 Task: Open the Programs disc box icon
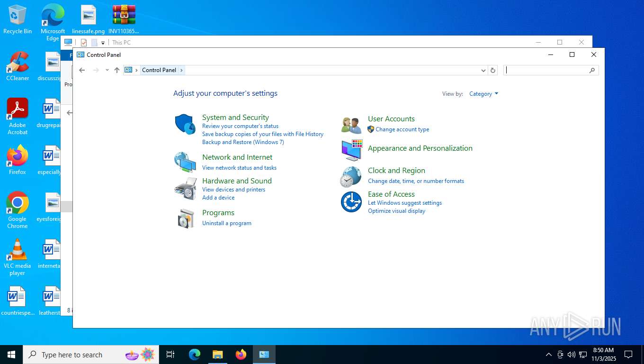point(186,218)
